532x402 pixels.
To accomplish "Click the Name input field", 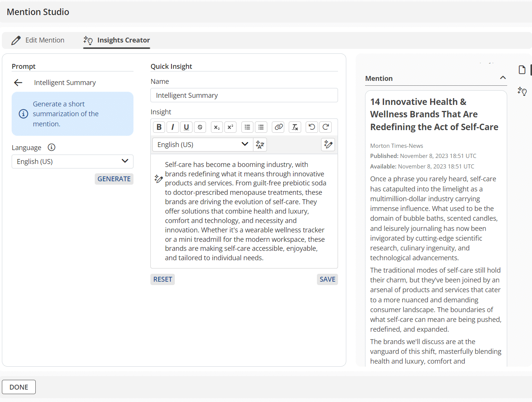I will pos(244,96).
